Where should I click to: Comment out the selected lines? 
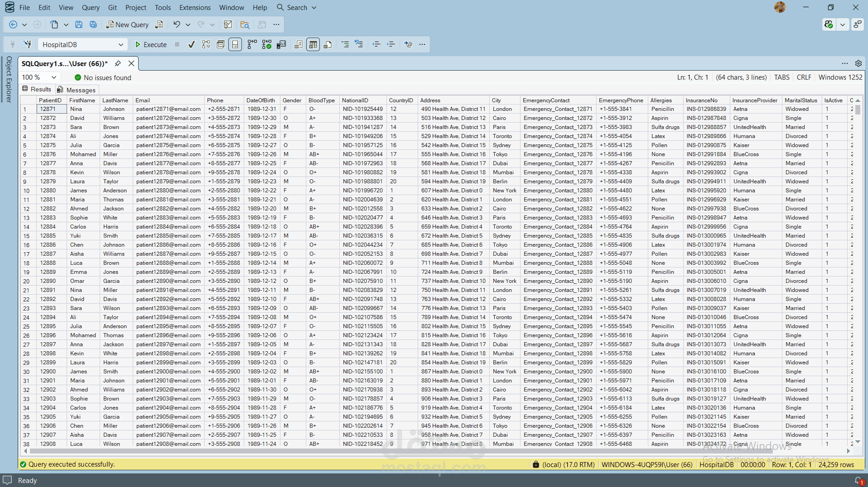coord(345,44)
